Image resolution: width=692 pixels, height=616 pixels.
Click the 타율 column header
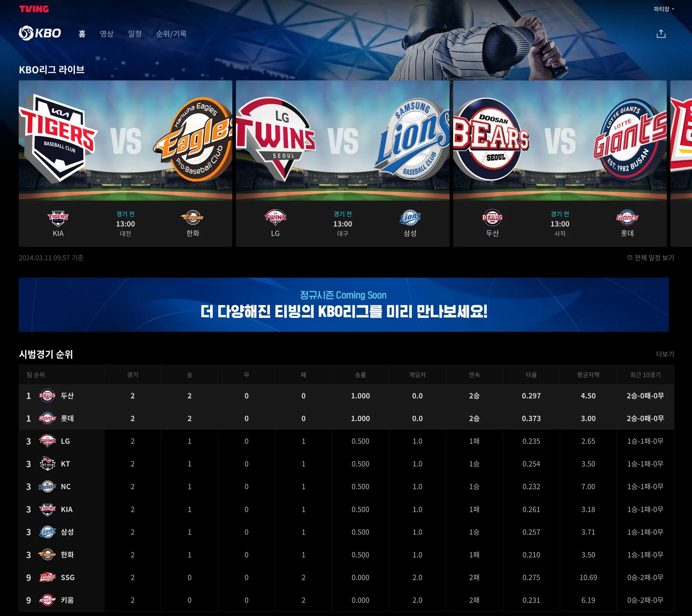(531, 375)
